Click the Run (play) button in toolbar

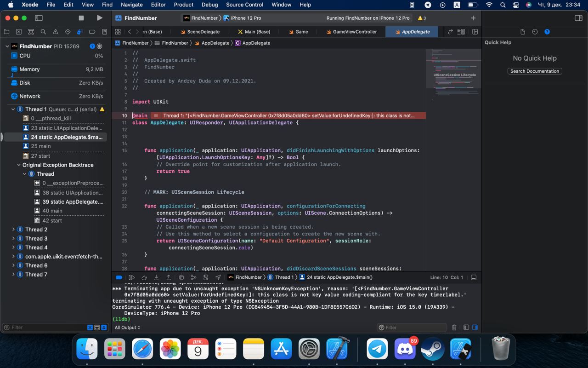[x=100, y=18]
